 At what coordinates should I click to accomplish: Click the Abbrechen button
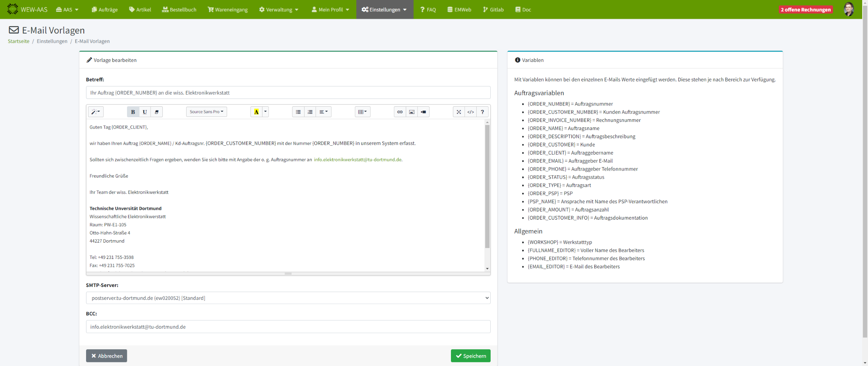(x=106, y=356)
